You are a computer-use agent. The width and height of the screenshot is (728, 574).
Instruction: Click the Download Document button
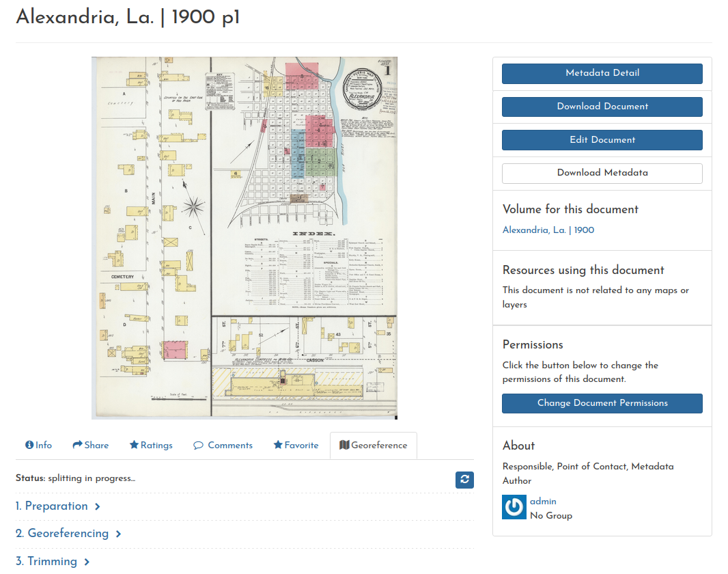click(602, 107)
